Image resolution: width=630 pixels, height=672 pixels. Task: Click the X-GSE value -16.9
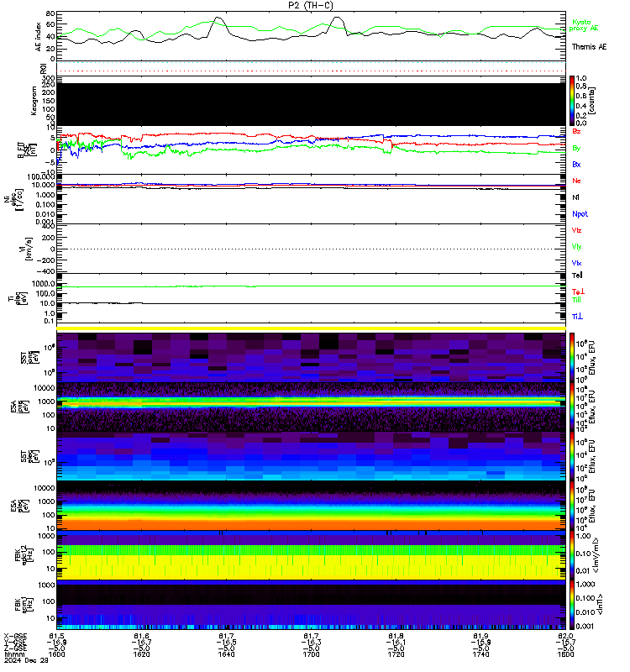click(57, 643)
